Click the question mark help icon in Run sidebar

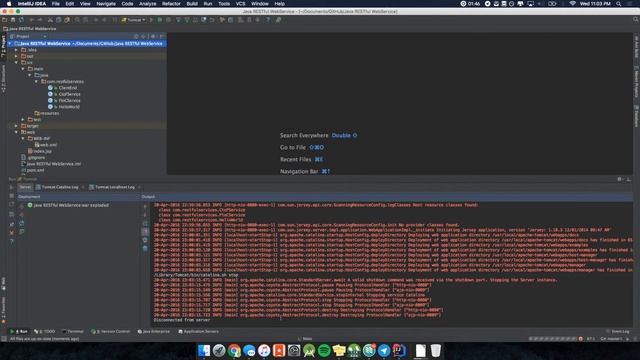[x=11, y=242]
